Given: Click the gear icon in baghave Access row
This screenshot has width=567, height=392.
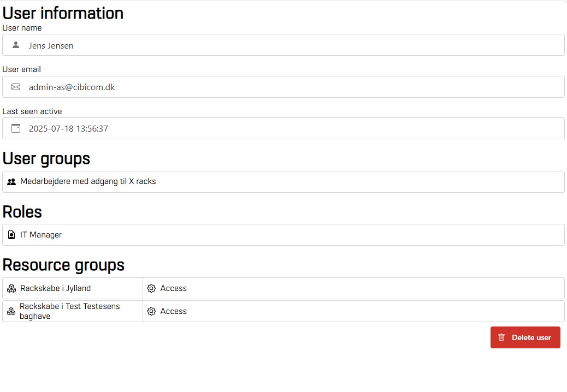Looking at the screenshot, I should click(x=151, y=311).
